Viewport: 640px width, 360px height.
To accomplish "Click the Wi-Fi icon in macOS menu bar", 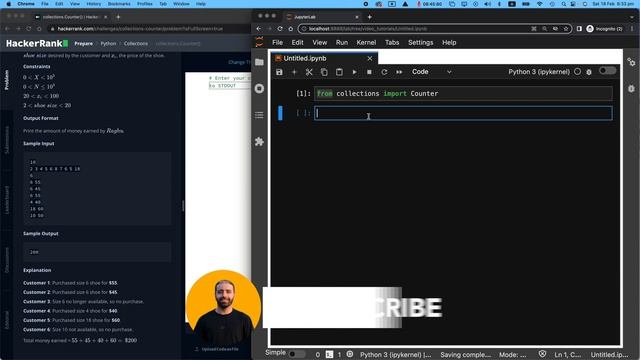I will (540, 4).
